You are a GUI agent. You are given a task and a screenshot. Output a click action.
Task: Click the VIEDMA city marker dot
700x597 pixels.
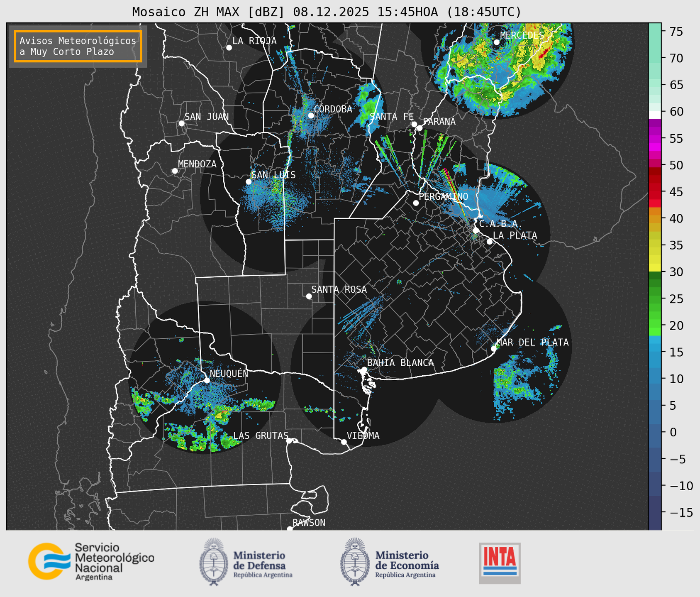[x=344, y=442]
